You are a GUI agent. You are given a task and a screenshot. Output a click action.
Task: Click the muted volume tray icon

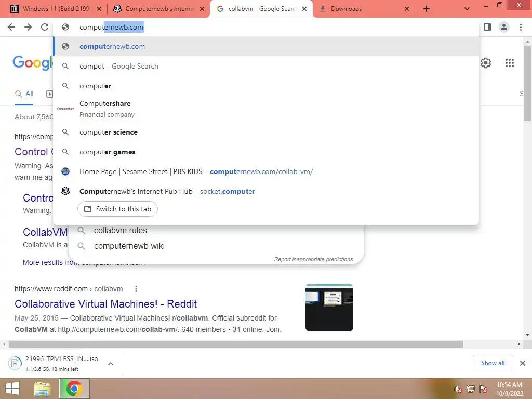coord(458,389)
